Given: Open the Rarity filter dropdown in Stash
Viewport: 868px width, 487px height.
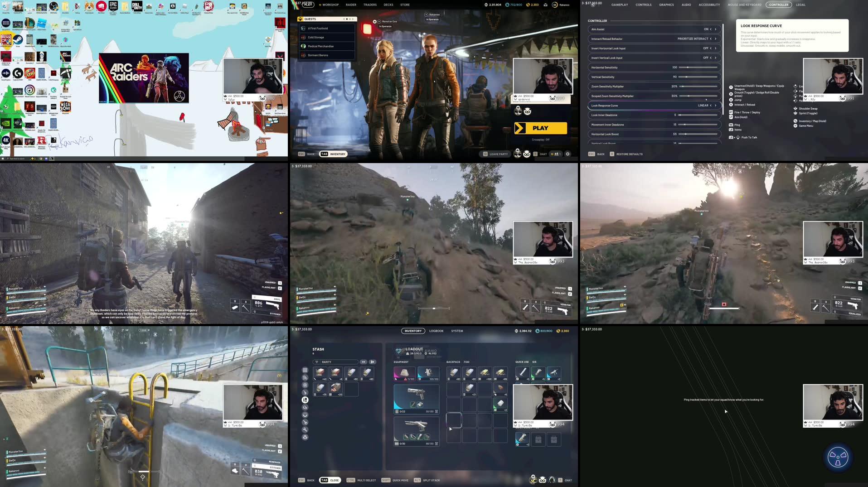Looking at the screenshot, I should click(x=335, y=362).
